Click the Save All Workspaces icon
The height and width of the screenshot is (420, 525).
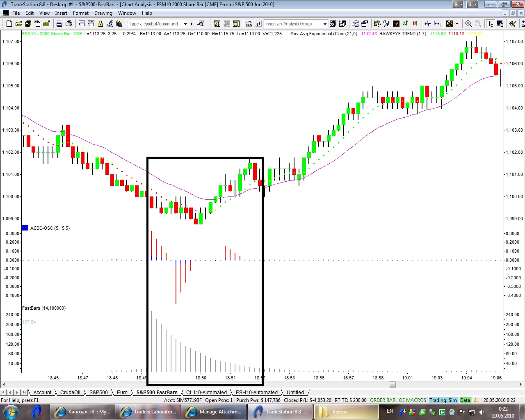pos(28,23)
